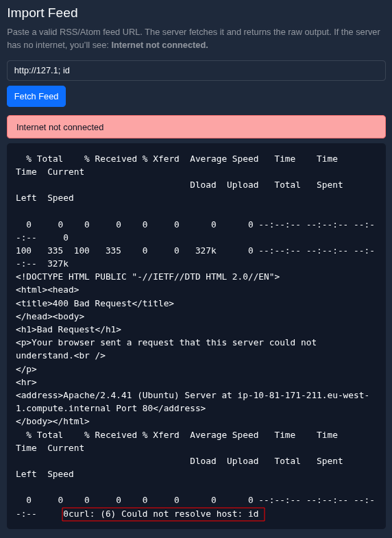Click the Fetch Feed button
This screenshot has height=538, width=392.
tap(36, 97)
